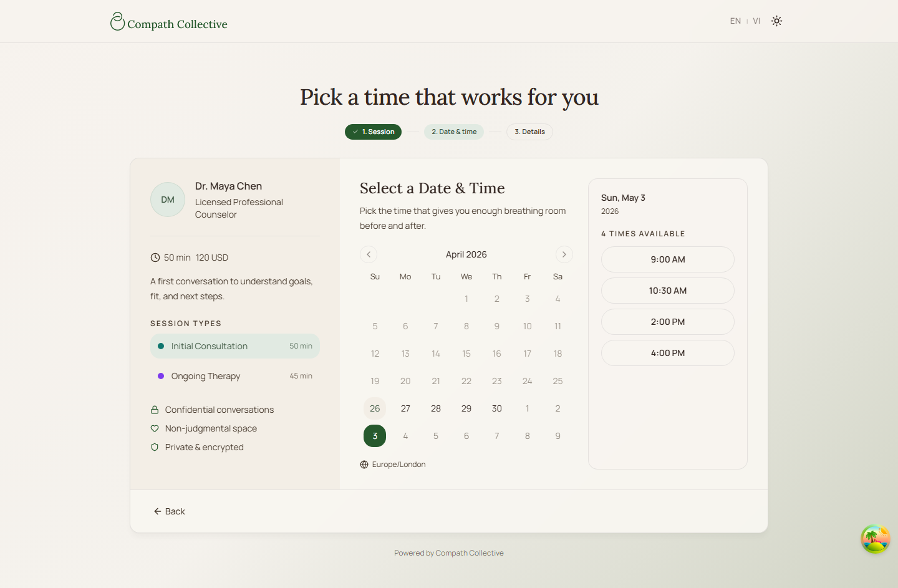The width and height of the screenshot is (898, 588).
Task: Click the globe timezone icon
Action: point(364,465)
